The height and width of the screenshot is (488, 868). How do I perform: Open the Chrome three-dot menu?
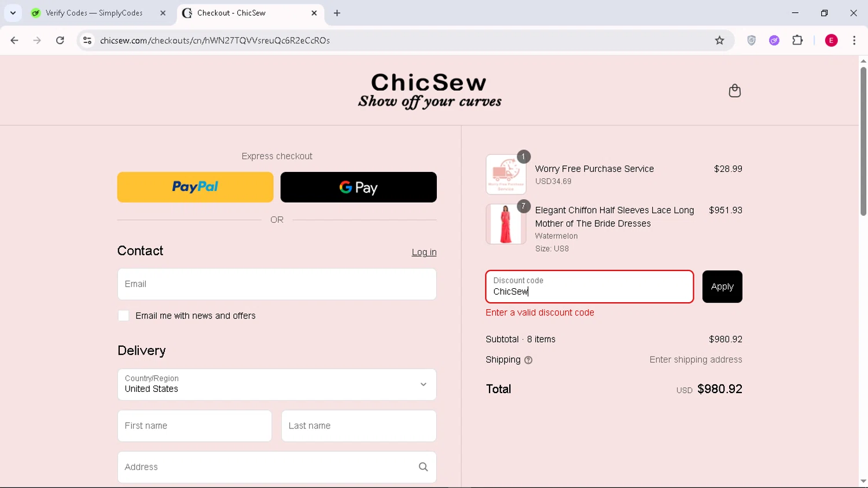pyautogui.click(x=854, y=41)
